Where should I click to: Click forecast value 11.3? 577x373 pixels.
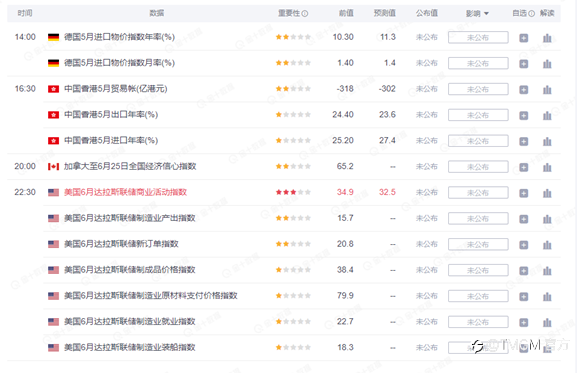click(388, 37)
